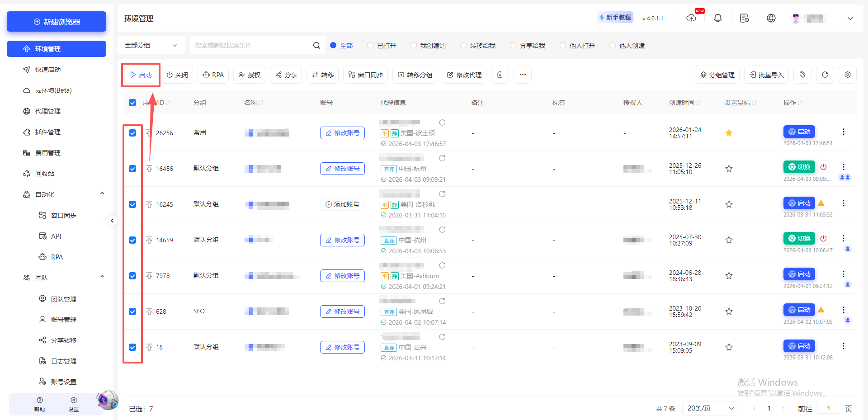Click the cloud download icon with NEW badge
868x420 pixels.
691,19
